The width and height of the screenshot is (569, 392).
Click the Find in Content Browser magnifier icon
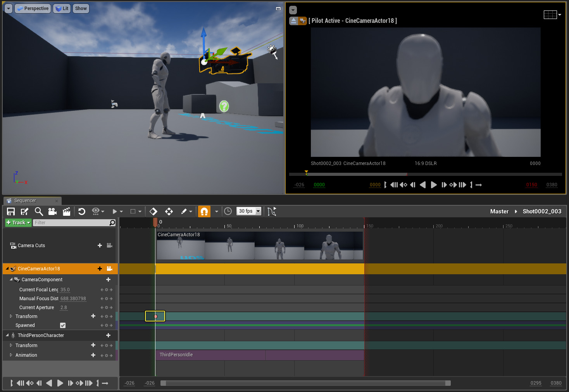tap(38, 211)
